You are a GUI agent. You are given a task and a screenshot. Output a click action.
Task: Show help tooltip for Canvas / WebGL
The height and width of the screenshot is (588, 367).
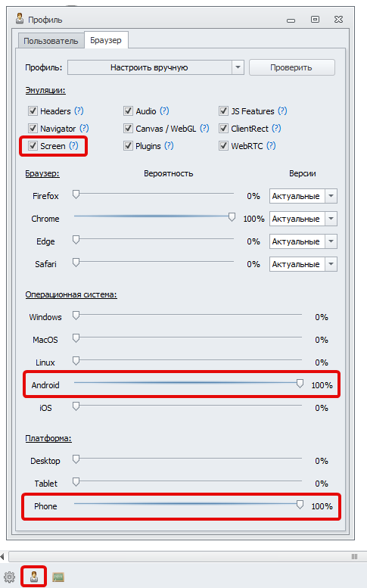point(204,128)
